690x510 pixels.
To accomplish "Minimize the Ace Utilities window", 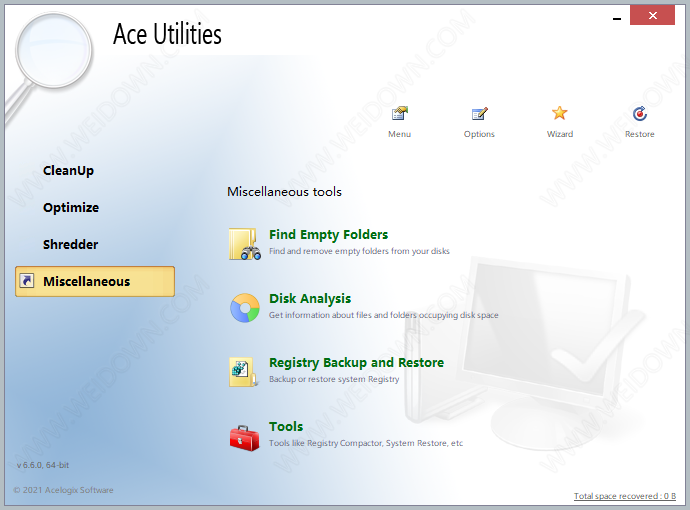I will [617, 18].
